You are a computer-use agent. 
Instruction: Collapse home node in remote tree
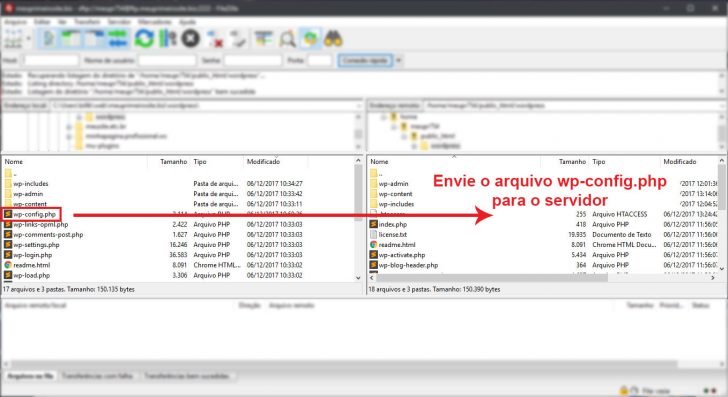point(384,117)
